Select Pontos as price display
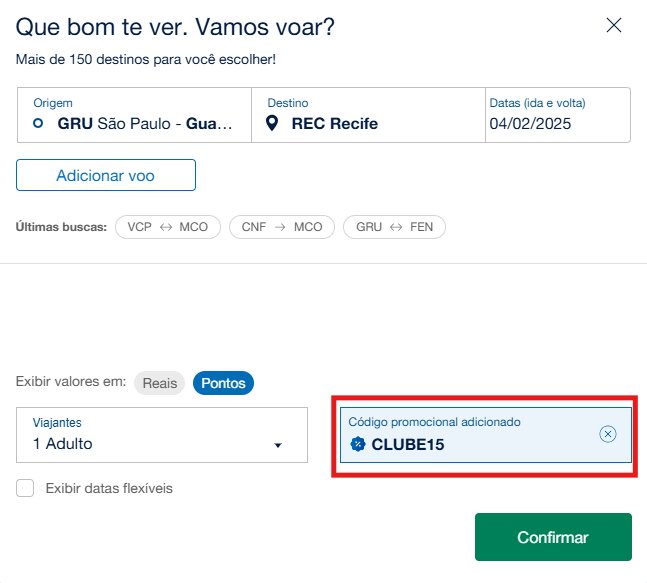Screen dimensions: 647x583 click(x=223, y=383)
